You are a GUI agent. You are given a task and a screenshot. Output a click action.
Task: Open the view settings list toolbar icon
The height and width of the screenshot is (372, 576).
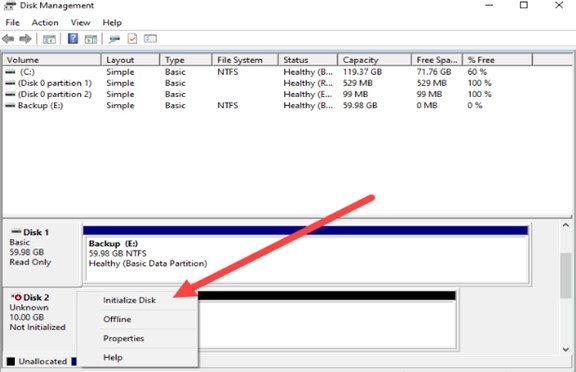(150, 39)
